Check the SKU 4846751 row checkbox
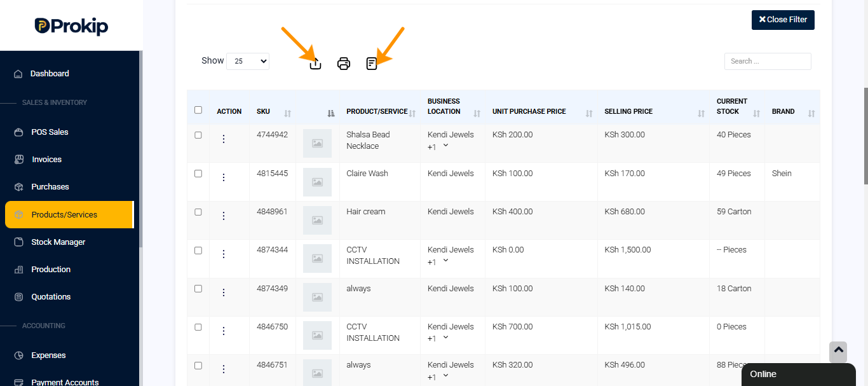The width and height of the screenshot is (868, 386). 198,366
